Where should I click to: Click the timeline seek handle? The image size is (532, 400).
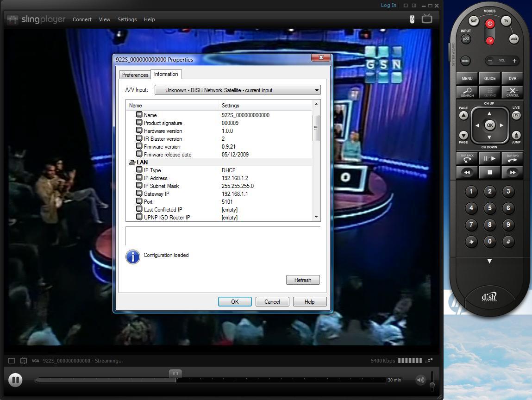click(x=175, y=374)
